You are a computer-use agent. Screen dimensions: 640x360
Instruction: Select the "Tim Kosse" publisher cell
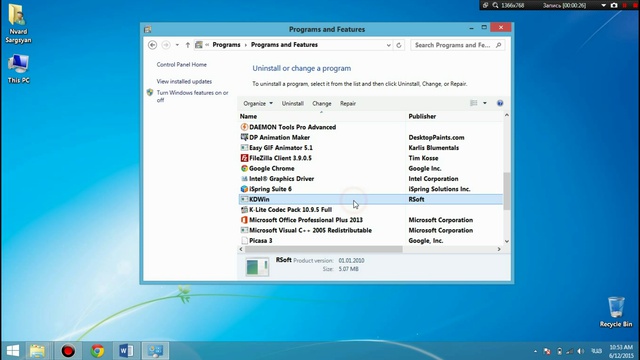point(423,158)
